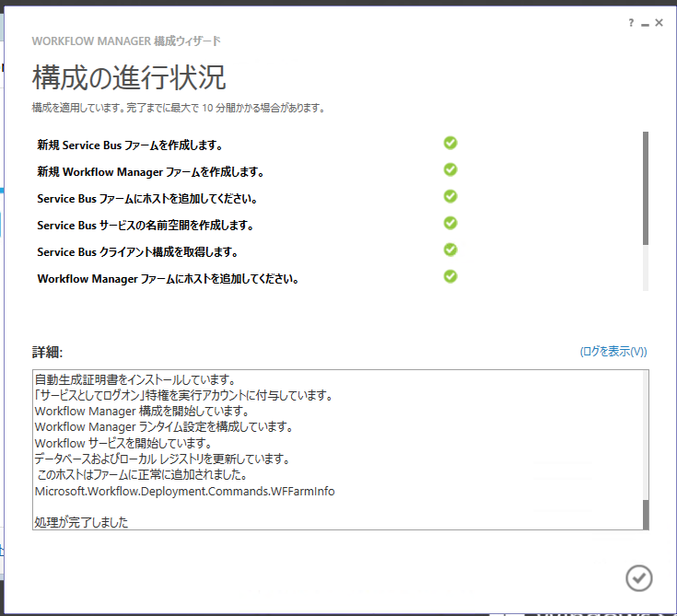Image resolution: width=677 pixels, height=616 pixels.
Task: Click the task list vertical scrollbar thumb
Action: pyautogui.click(x=646, y=188)
